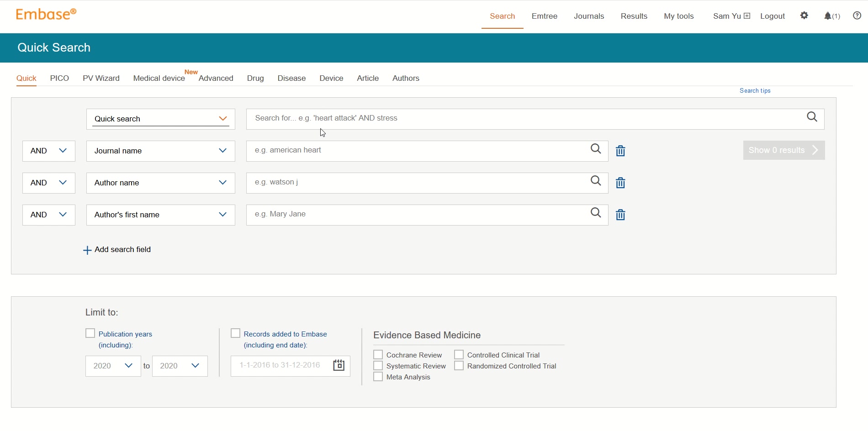Check Controlled Clinical Trial option

click(459, 355)
